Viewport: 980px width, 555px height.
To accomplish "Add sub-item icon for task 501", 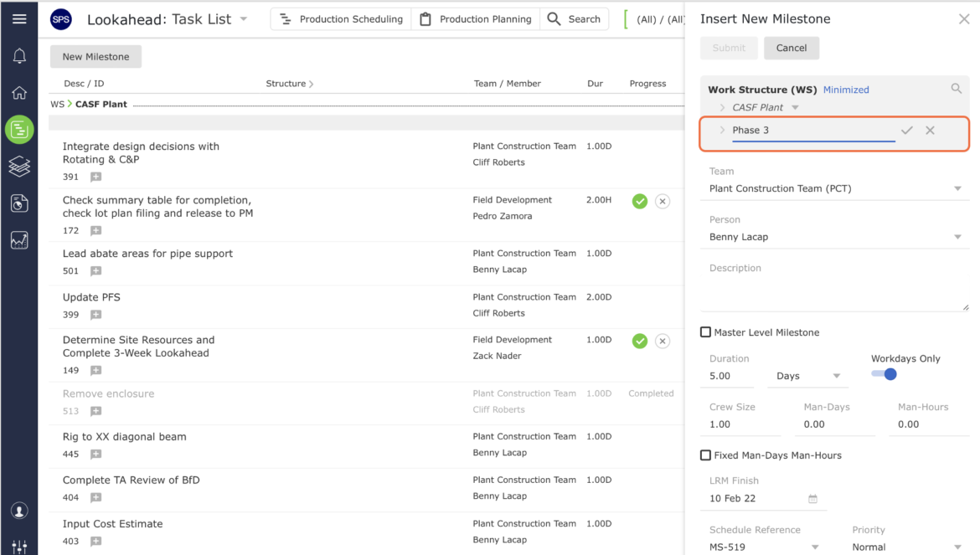I will (95, 271).
